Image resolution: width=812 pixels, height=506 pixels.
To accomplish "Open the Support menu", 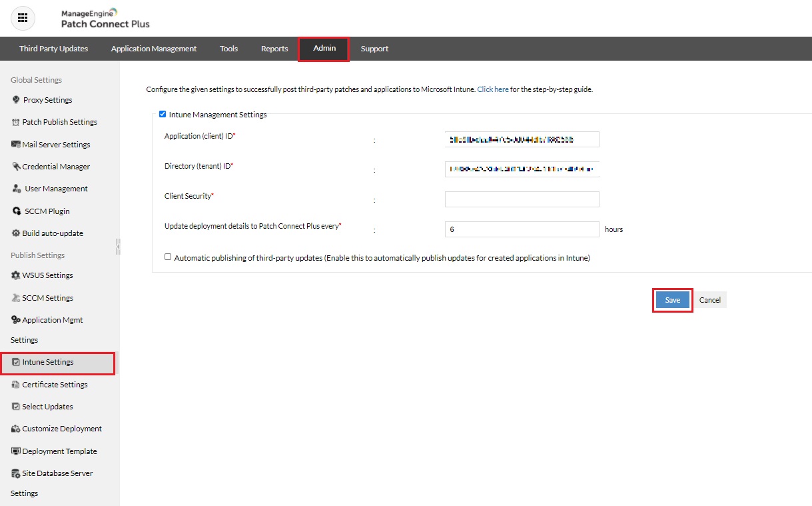I will coord(374,49).
